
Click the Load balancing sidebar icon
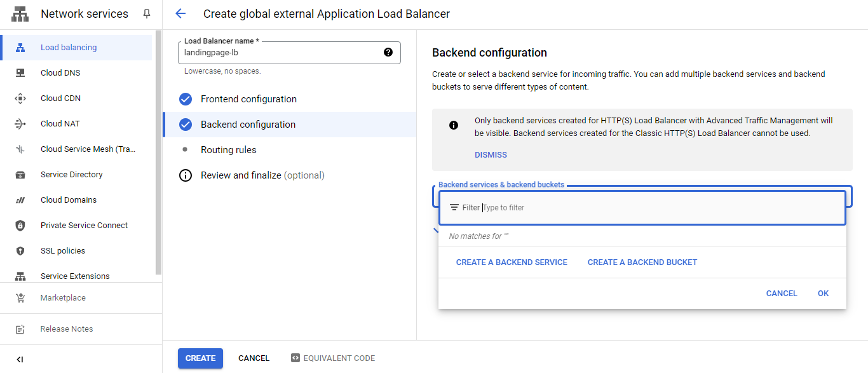pos(20,48)
